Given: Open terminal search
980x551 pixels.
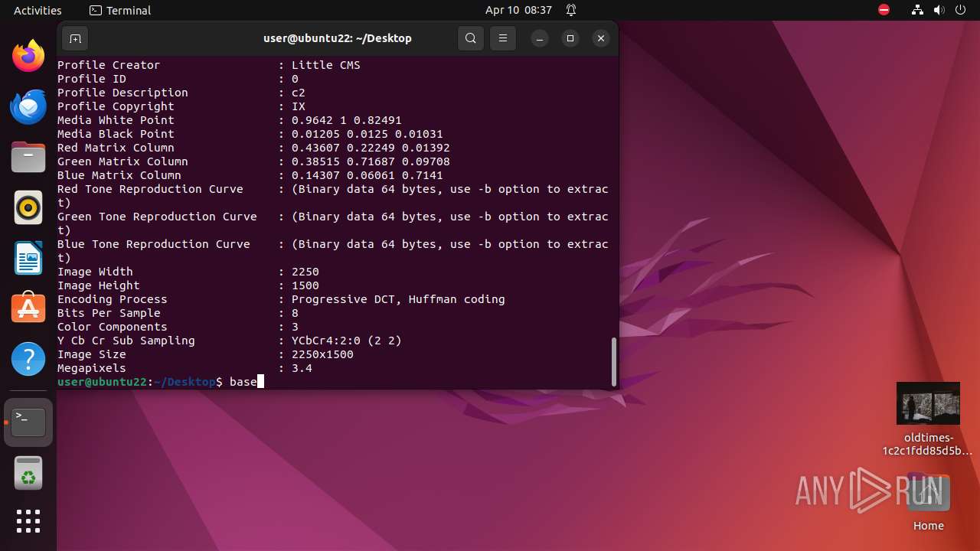Looking at the screenshot, I should (471, 38).
